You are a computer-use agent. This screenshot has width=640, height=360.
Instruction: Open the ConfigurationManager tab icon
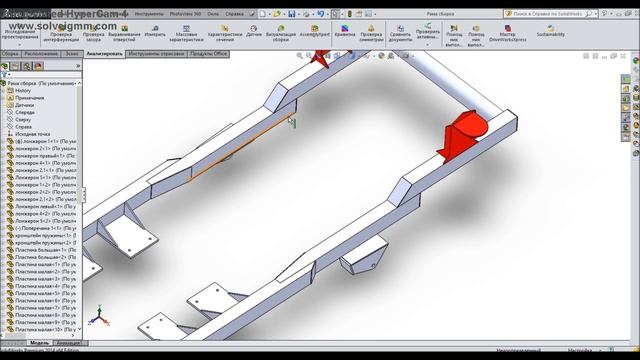(27, 66)
